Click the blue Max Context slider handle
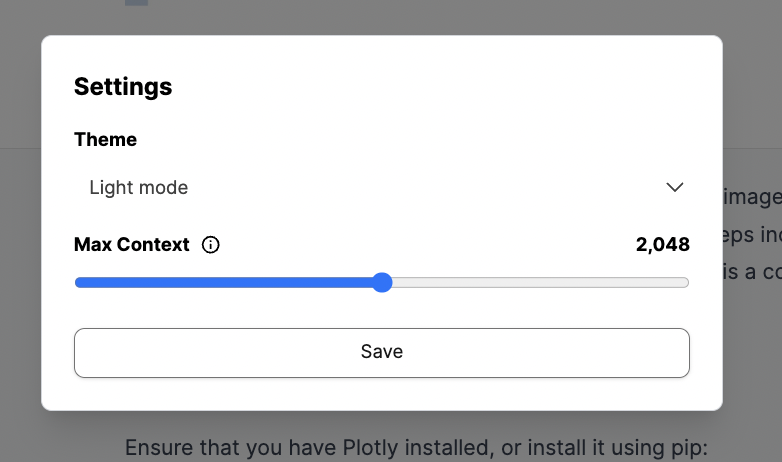The image size is (782, 462). 382,283
